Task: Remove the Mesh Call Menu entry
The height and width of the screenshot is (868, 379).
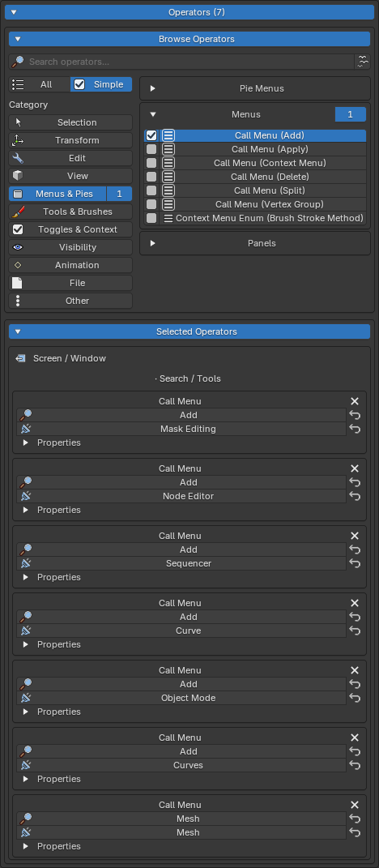Action: (356, 805)
